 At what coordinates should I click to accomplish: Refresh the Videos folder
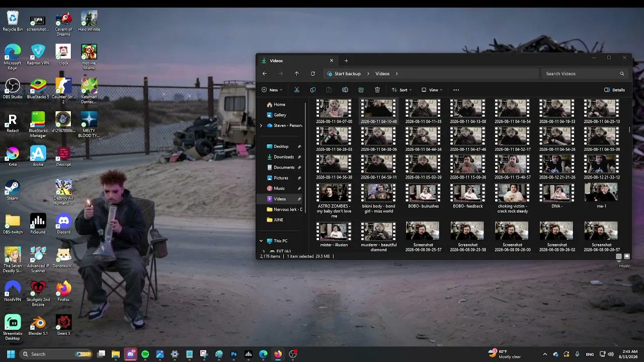(313, 73)
